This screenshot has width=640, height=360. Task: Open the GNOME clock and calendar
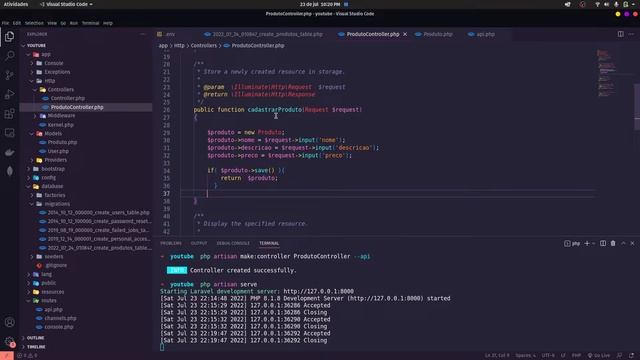[x=320, y=4]
